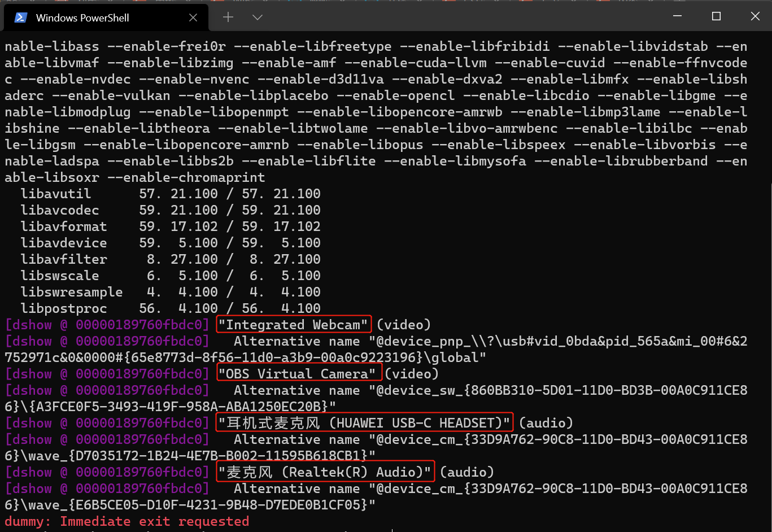772x532 pixels.
Task: Close the Windows PowerShell tab
Action: pos(193,18)
